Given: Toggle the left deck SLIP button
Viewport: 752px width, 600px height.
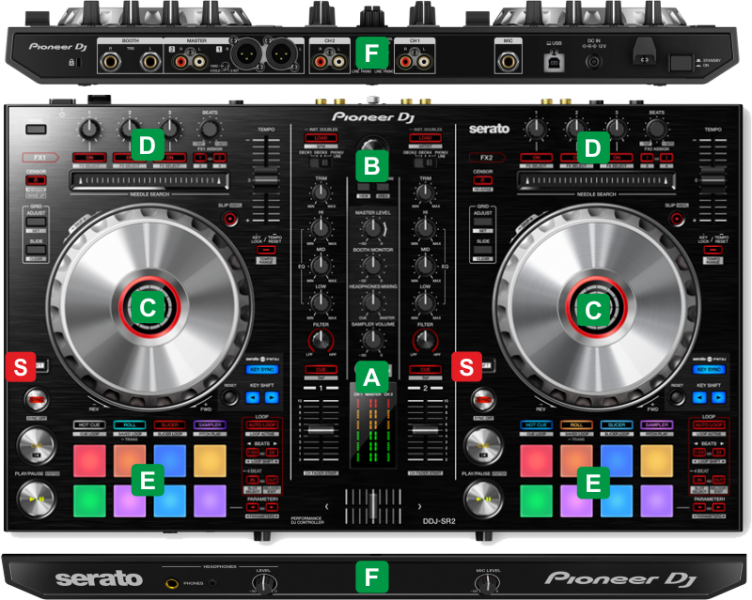Looking at the screenshot, I should (231, 219).
